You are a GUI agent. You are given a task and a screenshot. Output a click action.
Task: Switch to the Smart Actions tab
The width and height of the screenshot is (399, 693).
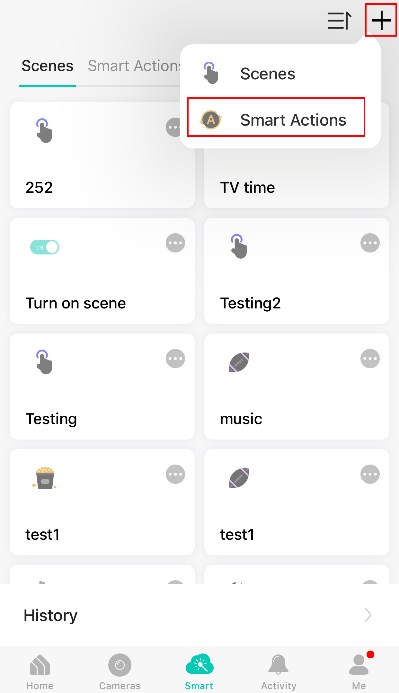134,65
